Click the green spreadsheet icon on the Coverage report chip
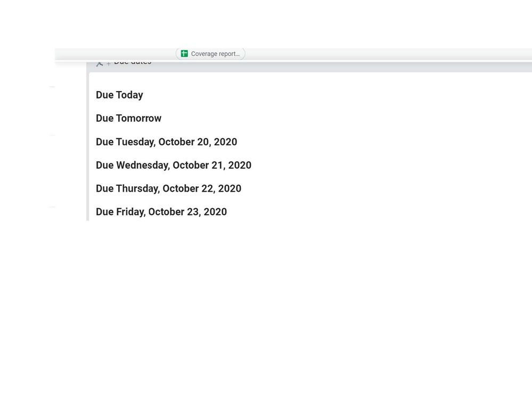Screen dimensions: 532x411 pyautogui.click(x=184, y=53)
